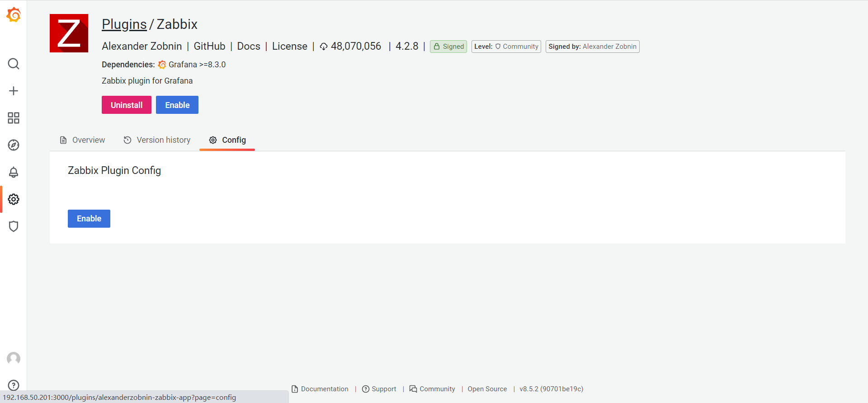Click the plugin version 4.2.8 text
This screenshot has height=403, width=868.
(x=407, y=47)
